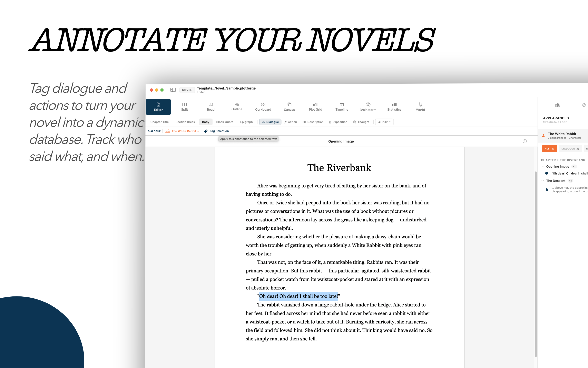Open the "Oh dear! Oh dear!" dialogue appearance
This screenshot has height=368, width=588.
[x=567, y=174]
